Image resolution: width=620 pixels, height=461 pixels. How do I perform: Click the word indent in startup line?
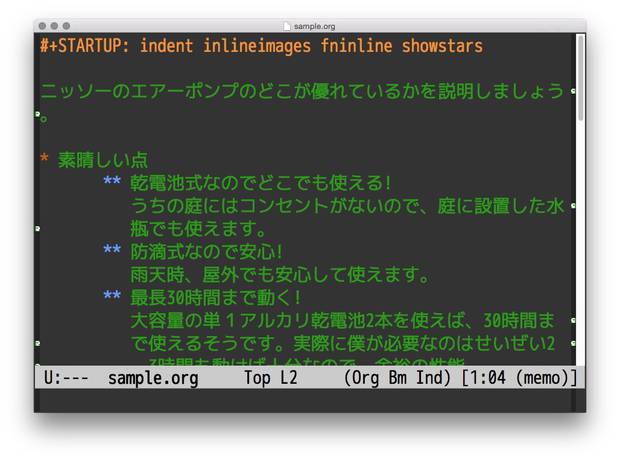click(166, 46)
